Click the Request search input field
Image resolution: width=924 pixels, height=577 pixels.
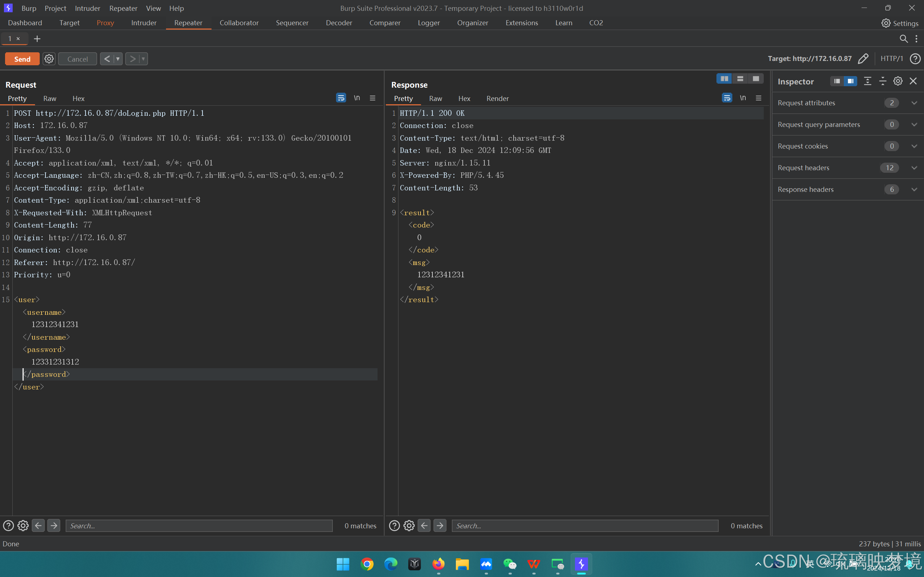(199, 525)
